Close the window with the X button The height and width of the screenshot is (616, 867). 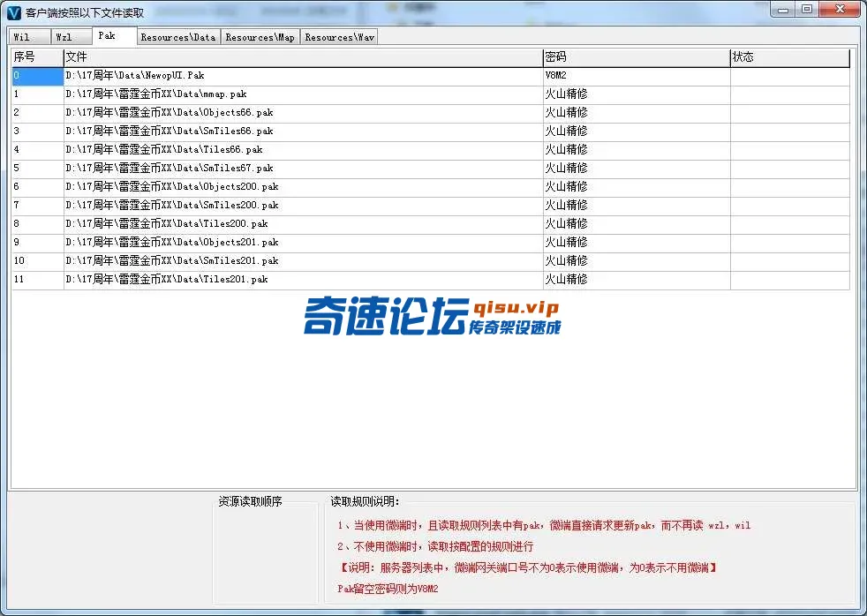(840, 10)
